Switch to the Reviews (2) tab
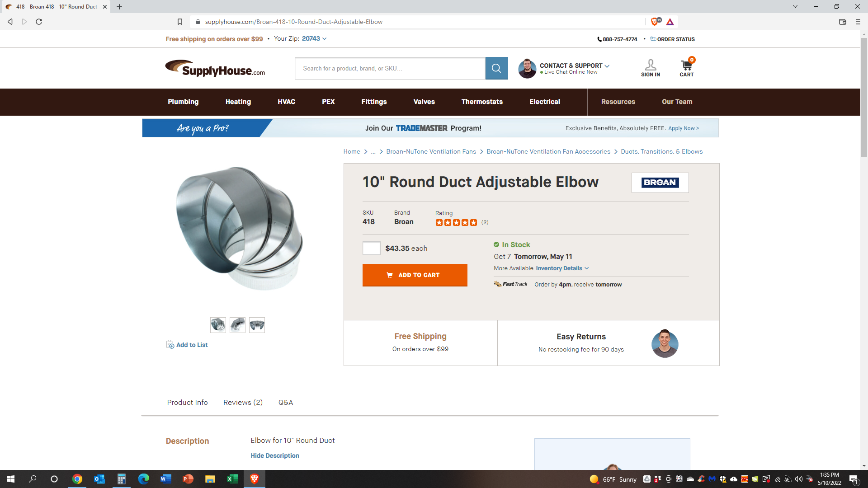 (243, 403)
